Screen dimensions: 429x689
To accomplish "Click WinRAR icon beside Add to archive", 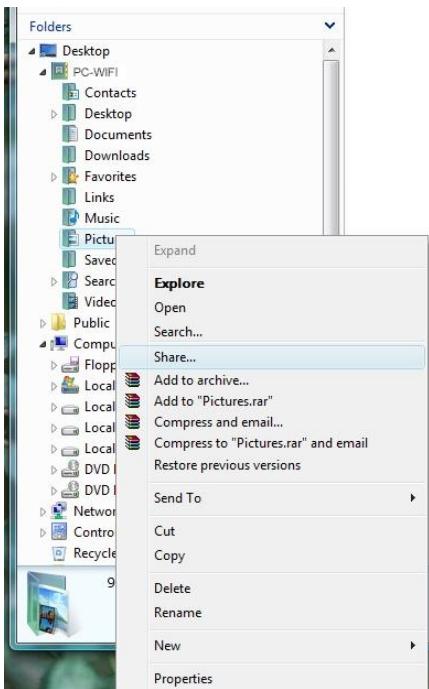I will [132, 380].
